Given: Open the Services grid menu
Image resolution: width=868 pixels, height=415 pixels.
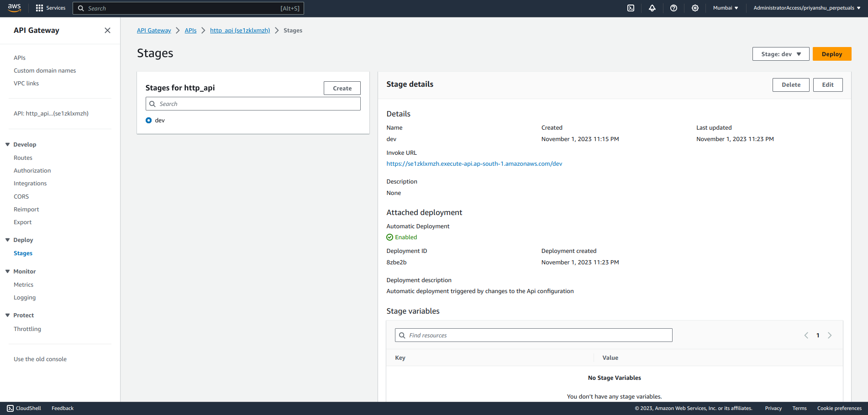Looking at the screenshot, I should [51, 8].
